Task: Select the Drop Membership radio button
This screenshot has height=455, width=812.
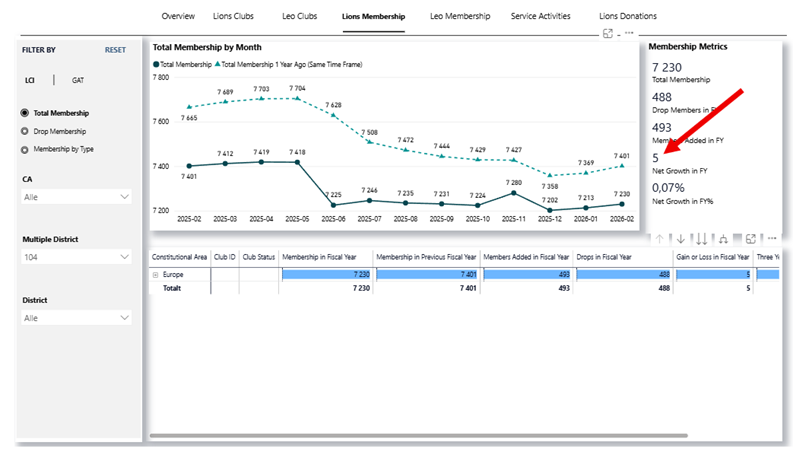Action: pyautogui.click(x=25, y=131)
